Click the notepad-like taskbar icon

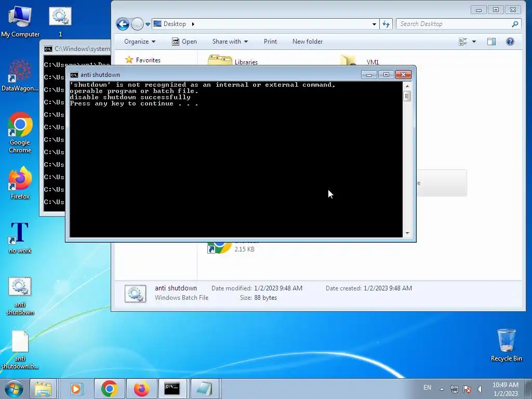pos(204,389)
